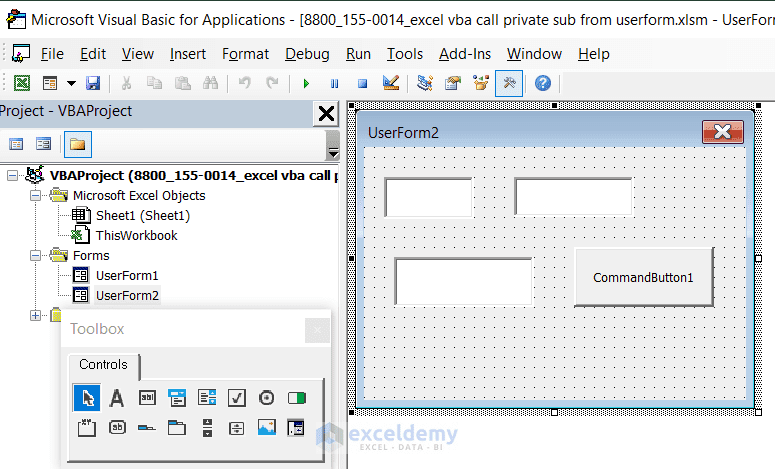Collapse the VBAProject root node
This screenshot has width=775, height=469.
[12, 175]
